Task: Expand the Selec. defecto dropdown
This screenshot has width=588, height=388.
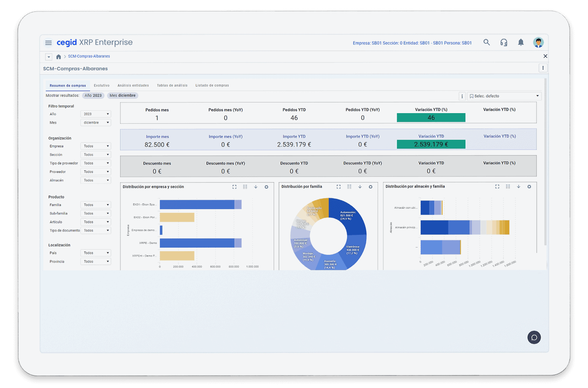Action: 504,96
